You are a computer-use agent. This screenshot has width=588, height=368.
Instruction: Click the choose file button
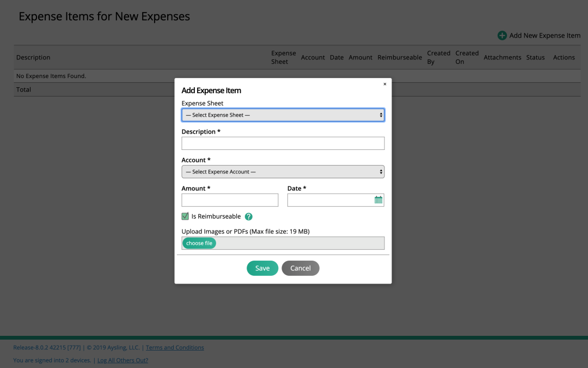[199, 243]
